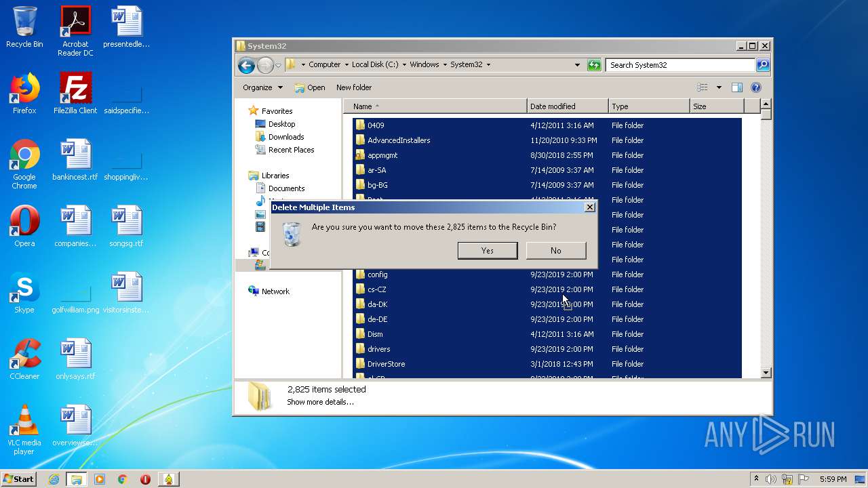
Task: Click Internet Explorer taskbar icon
Action: [x=54, y=479]
